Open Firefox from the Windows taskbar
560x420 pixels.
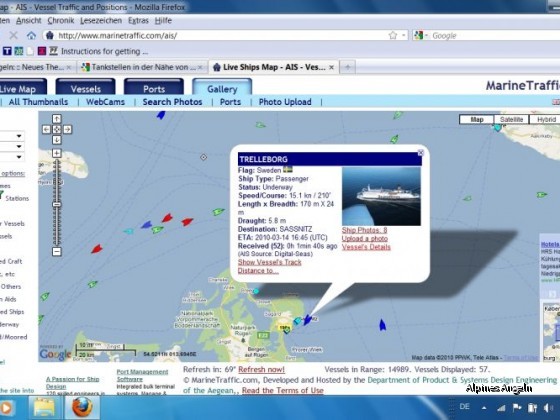coord(82,408)
